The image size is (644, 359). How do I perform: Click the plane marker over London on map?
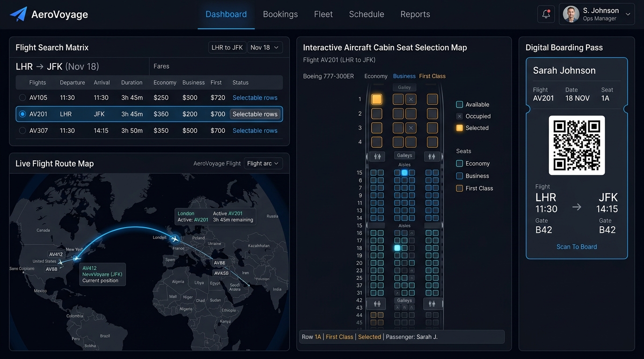click(175, 239)
